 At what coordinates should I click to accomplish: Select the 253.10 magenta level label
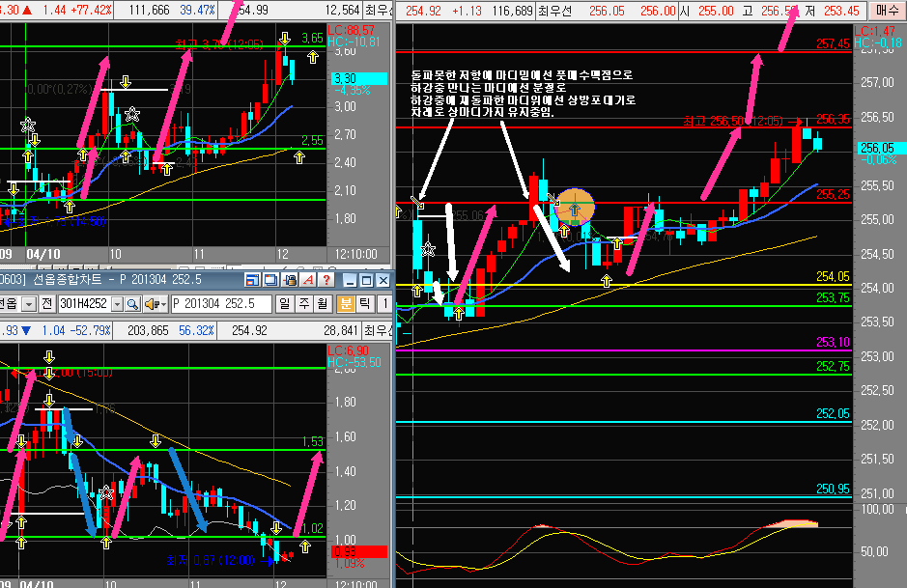(833, 343)
